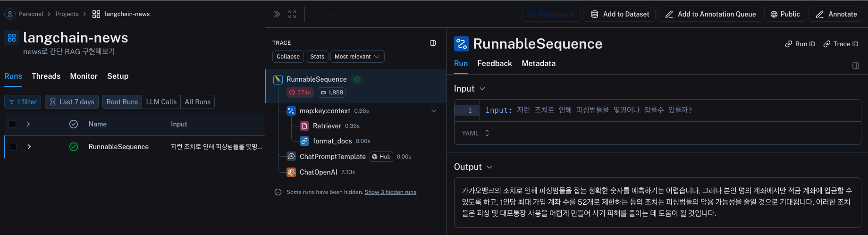
Task: Click the large langchain-news project icon beside title
Action: pyautogui.click(x=12, y=38)
